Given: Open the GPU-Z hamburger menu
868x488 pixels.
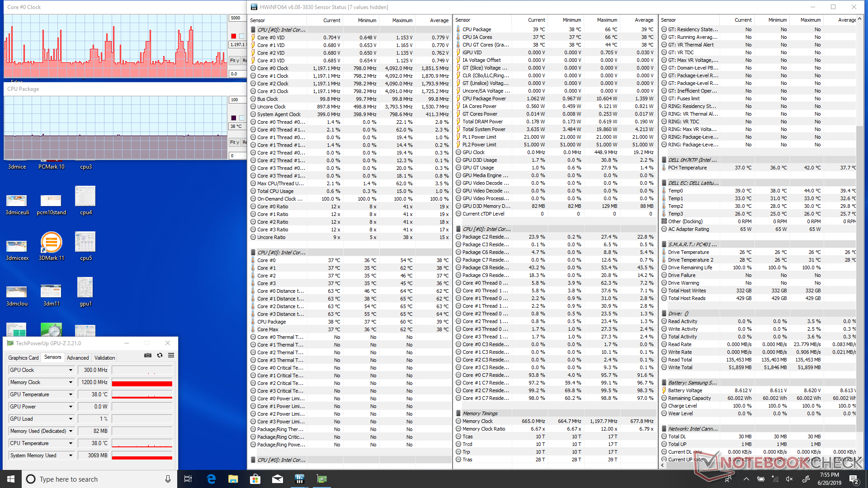Looking at the screenshot, I should (x=171, y=355).
